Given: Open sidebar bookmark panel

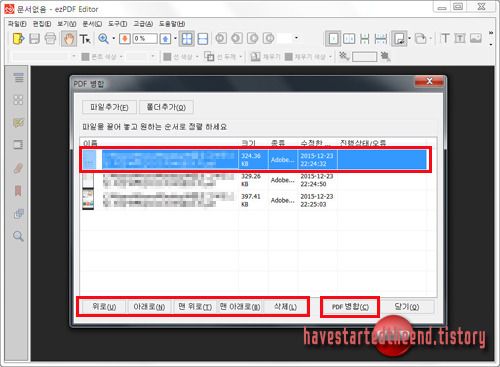Looking at the screenshot, I should [x=18, y=191].
